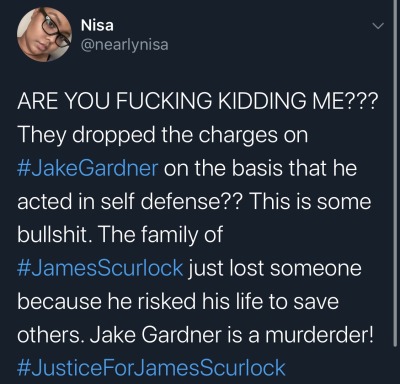Screen dimensions: 400x384
Task: Click the display name Nisa
Action: pyautogui.click(x=97, y=25)
